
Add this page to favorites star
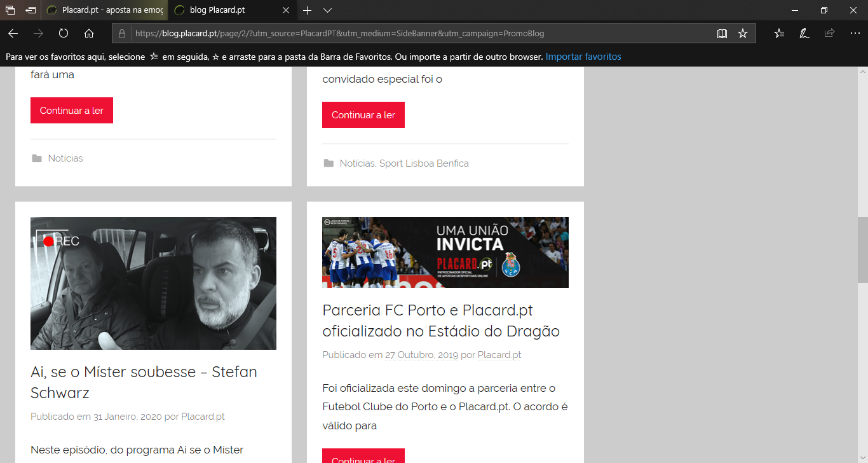(x=743, y=33)
